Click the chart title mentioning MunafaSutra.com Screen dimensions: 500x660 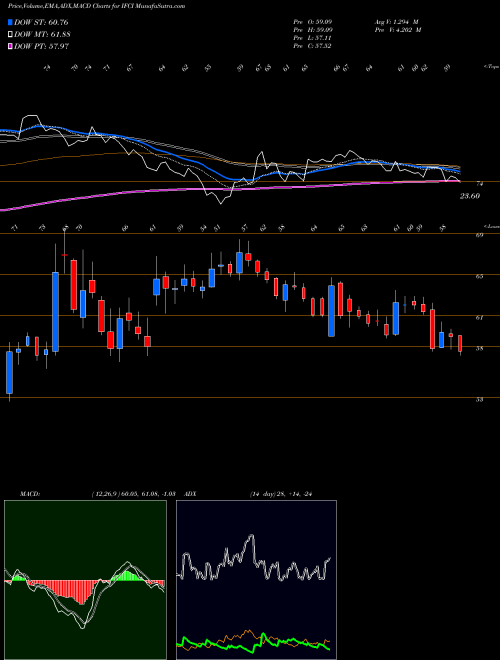pyautogui.click(x=96, y=6)
